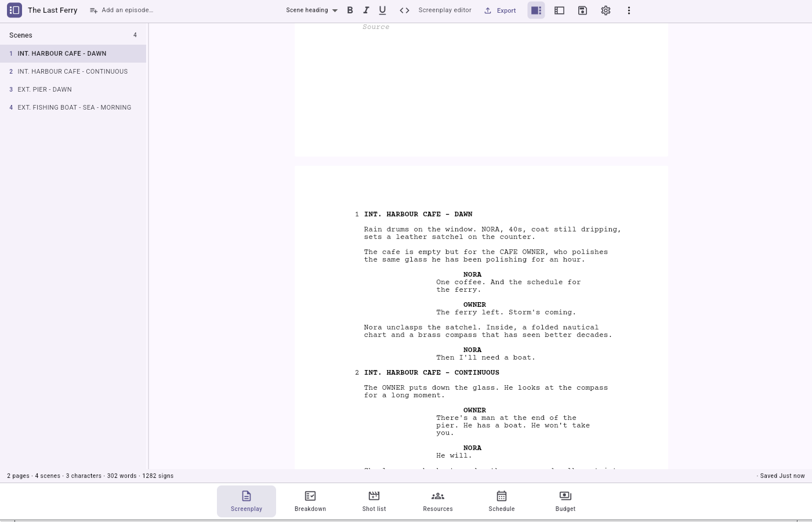Click the INT. HARBOUR CAFE - CONTINUOUS heading text
Viewport: 812px width, 522px height.
pos(432,372)
